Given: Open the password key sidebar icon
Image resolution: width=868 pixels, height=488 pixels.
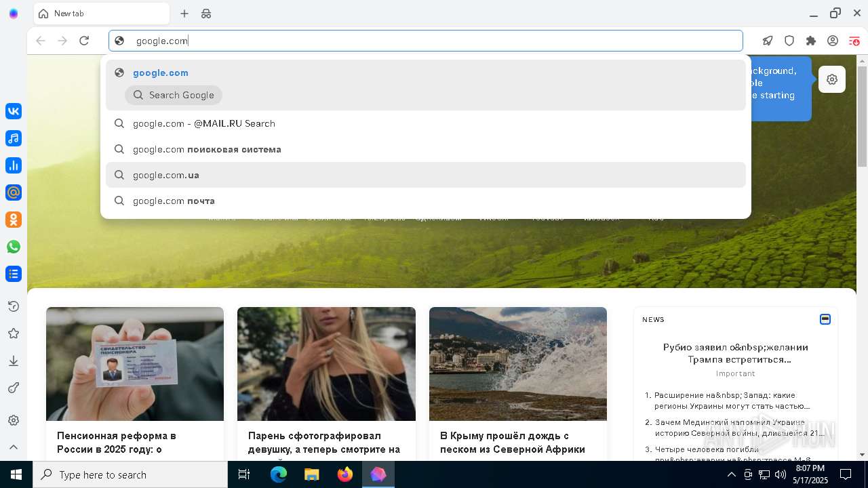Looking at the screenshot, I should coord(14,388).
